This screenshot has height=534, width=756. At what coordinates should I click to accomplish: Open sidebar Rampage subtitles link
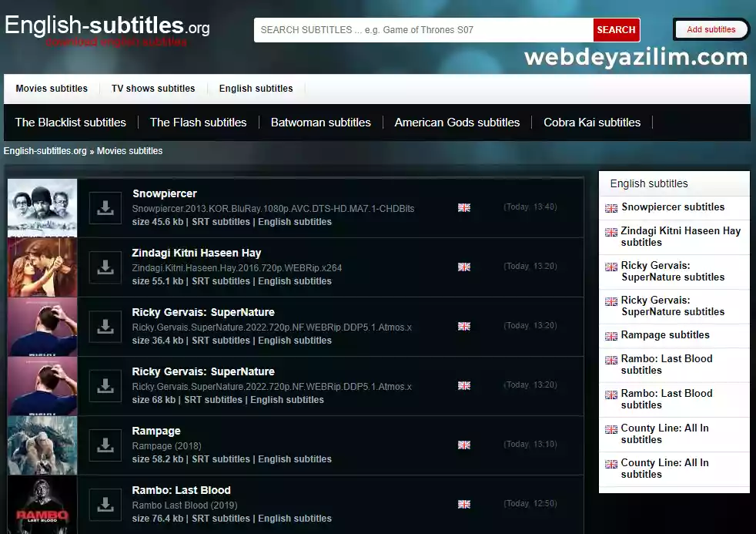click(665, 334)
